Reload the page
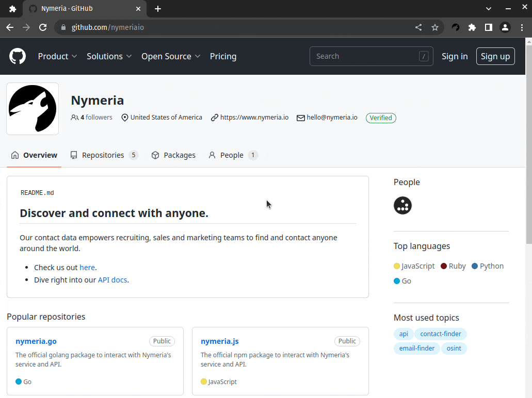 43,27
